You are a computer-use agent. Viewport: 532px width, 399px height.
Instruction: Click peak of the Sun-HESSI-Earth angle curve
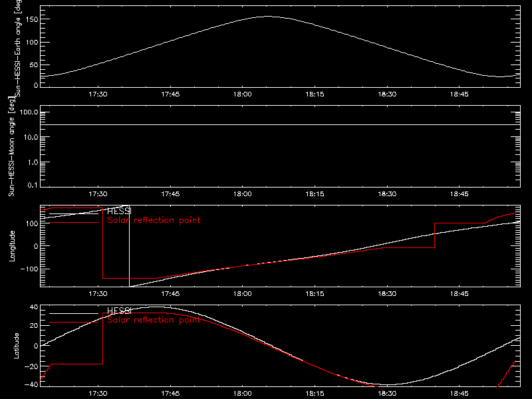tap(268, 16)
